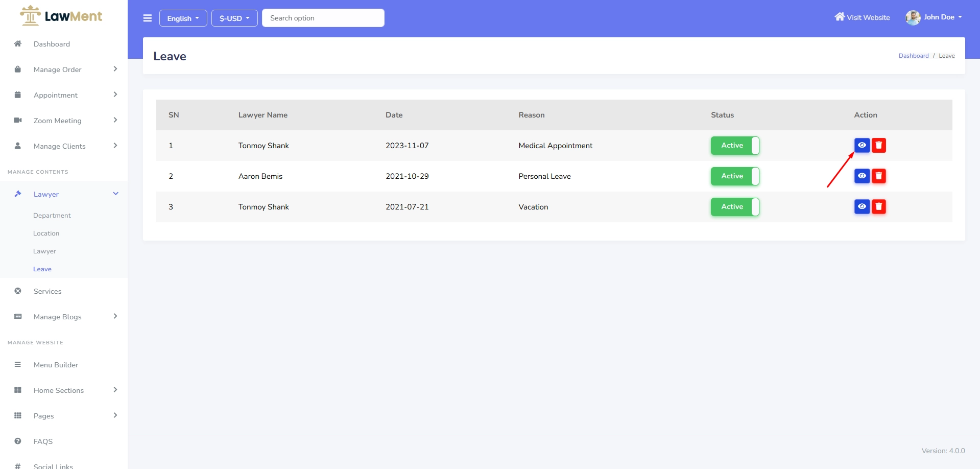The image size is (980, 469).
Task: Open the Lawyer submenu item
Action: click(x=44, y=251)
